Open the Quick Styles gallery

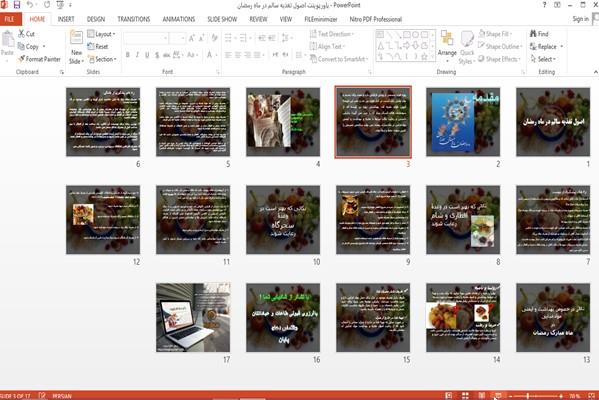467,47
